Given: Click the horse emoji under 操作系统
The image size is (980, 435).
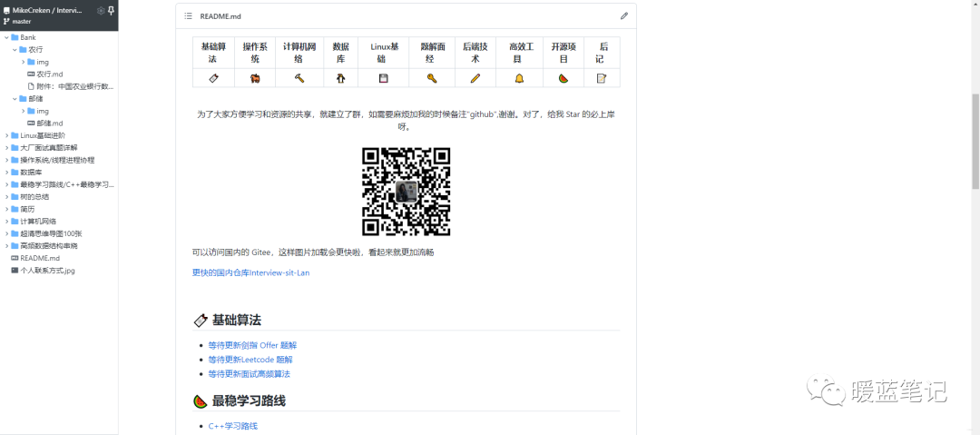Looking at the screenshot, I should coord(255,78).
